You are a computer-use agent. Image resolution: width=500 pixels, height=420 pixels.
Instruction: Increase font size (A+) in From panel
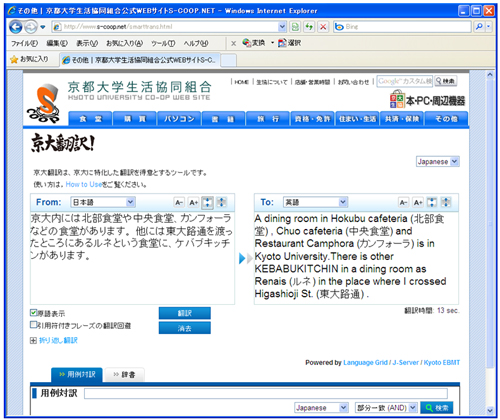coord(193,202)
